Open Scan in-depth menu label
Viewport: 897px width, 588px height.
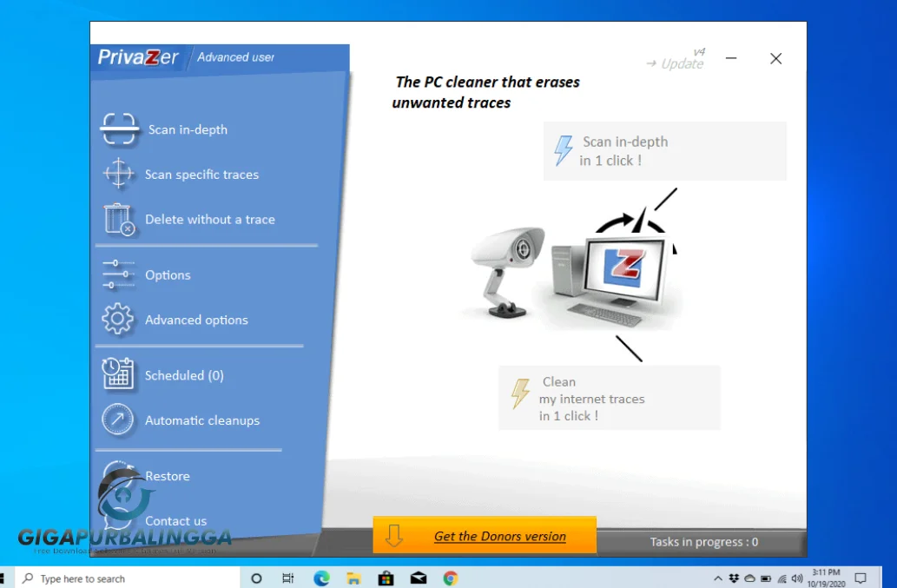click(x=188, y=129)
